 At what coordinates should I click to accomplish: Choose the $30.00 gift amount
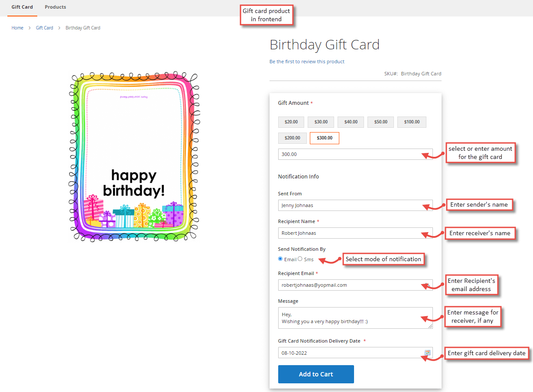coord(321,122)
